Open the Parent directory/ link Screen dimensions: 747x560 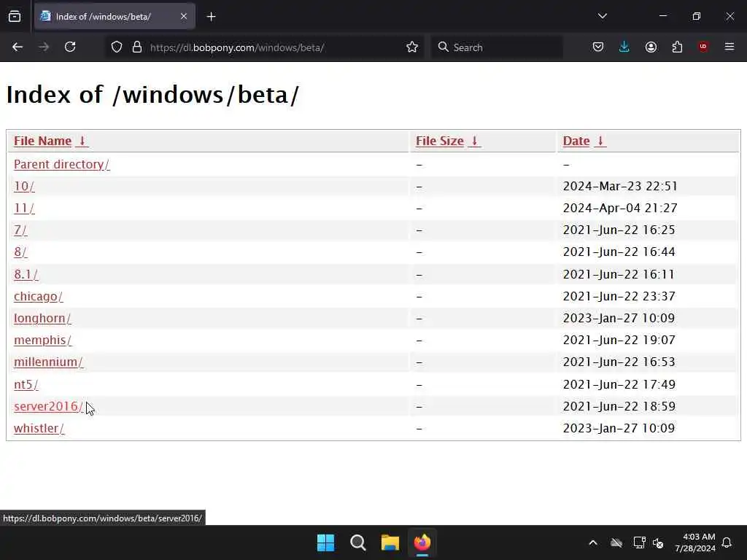(62, 164)
